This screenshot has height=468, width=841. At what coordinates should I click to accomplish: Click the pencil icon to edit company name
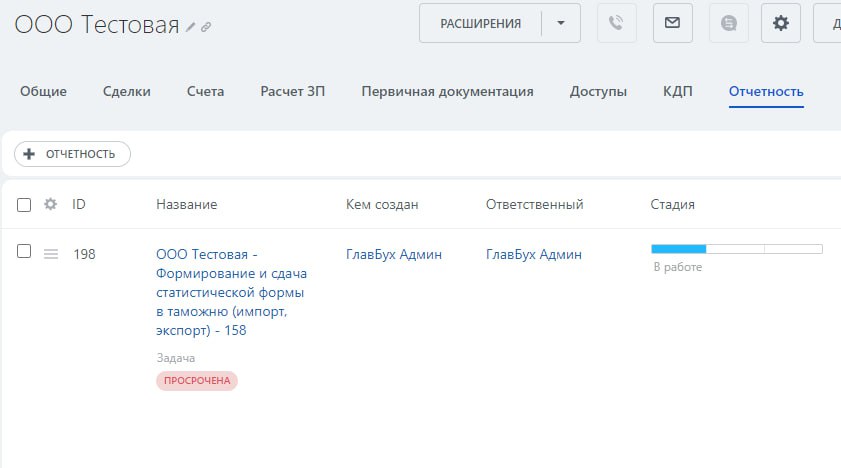pos(191,27)
